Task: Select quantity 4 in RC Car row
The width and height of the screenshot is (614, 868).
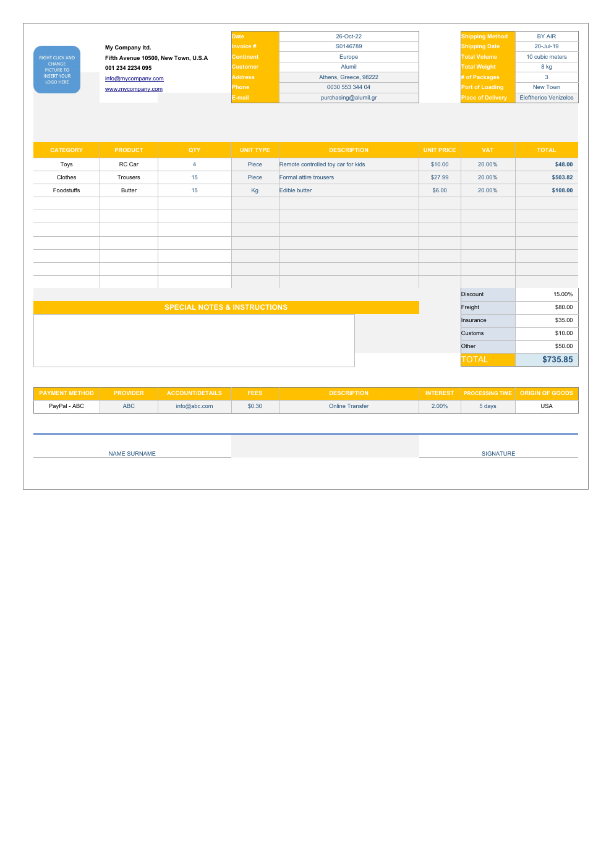Action: [194, 164]
